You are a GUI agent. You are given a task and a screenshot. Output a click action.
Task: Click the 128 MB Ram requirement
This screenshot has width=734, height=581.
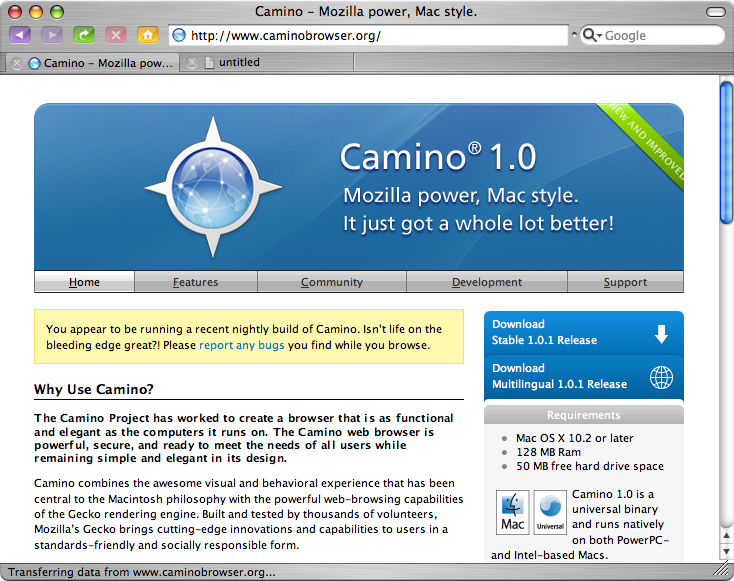(x=548, y=452)
